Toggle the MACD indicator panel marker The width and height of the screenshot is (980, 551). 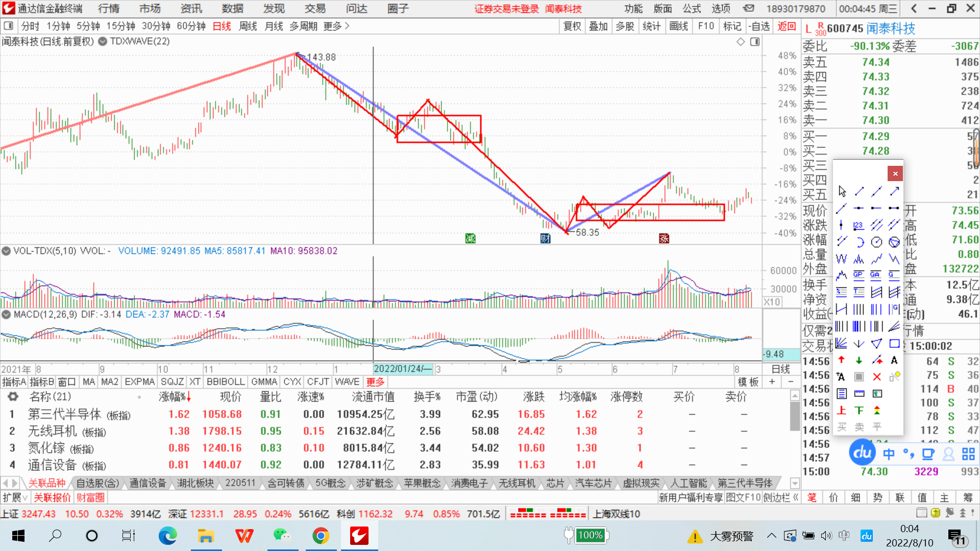pos(6,314)
